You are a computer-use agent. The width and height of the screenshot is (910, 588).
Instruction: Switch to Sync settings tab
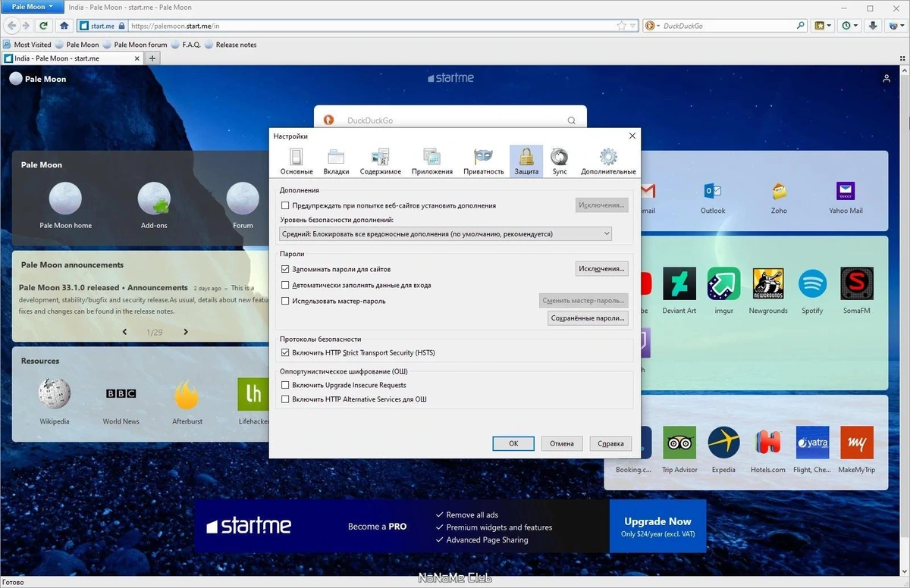pyautogui.click(x=560, y=161)
